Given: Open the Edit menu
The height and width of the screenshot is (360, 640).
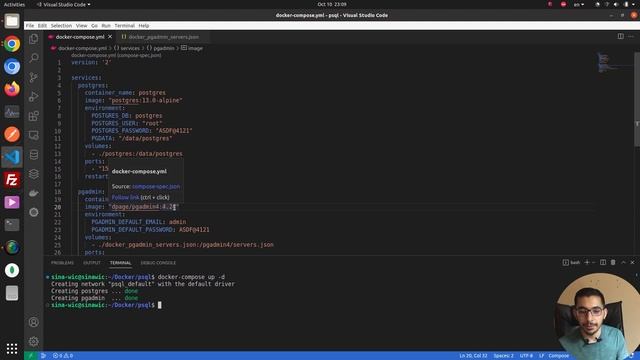Looking at the screenshot, I should coord(42,26).
